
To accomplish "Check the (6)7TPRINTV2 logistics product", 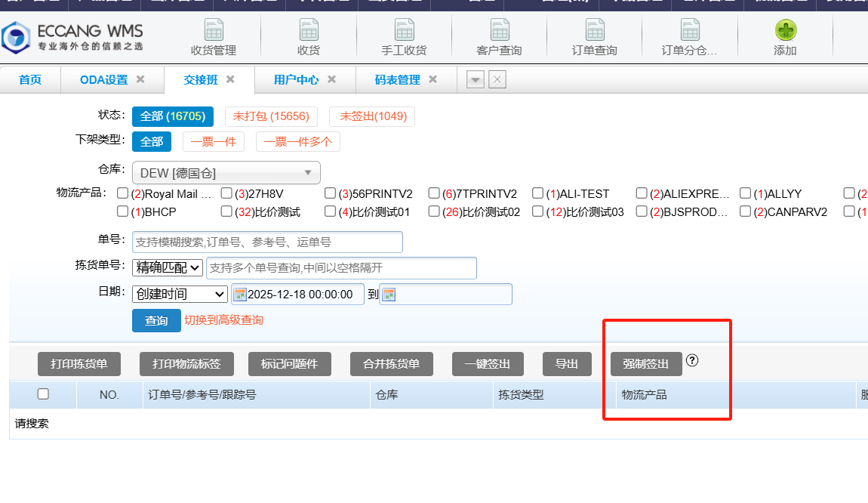I will click(434, 193).
